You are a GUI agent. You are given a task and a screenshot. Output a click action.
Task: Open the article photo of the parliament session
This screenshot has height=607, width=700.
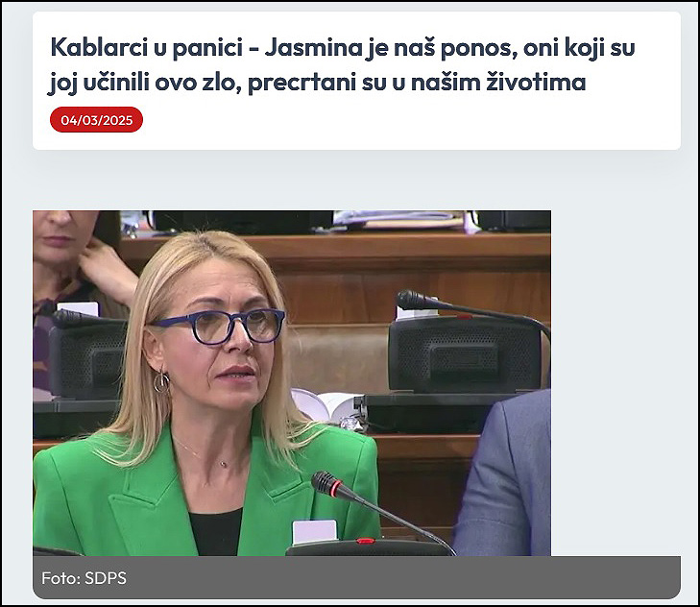click(x=292, y=383)
